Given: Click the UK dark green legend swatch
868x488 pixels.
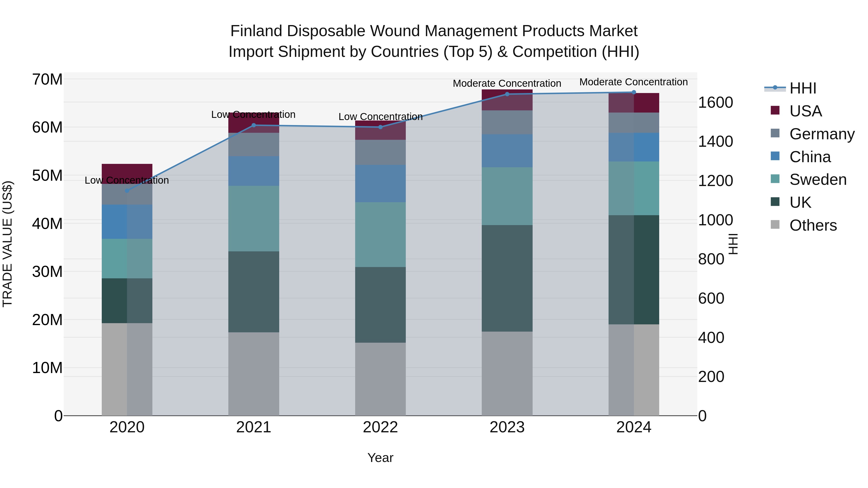Looking at the screenshot, I should (x=775, y=202).
